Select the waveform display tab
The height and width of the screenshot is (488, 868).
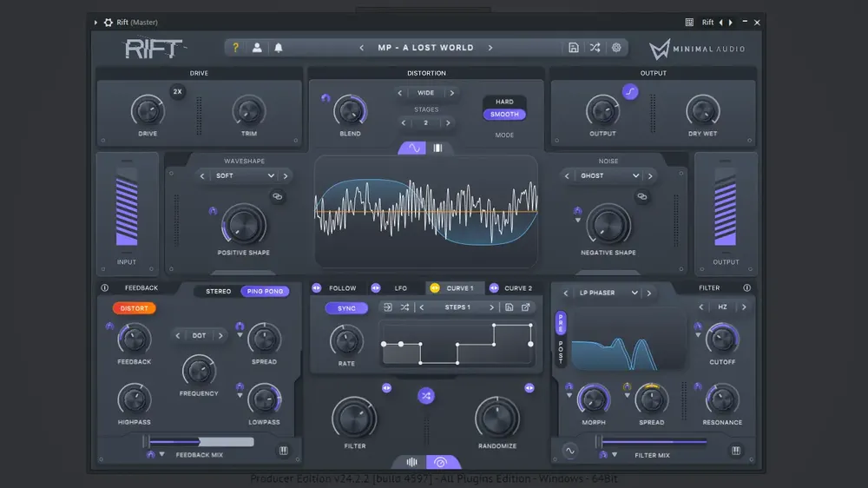coord(413,148)
